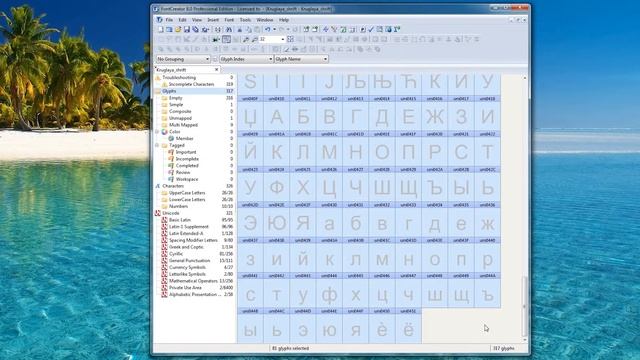The height and width of the screenshot is (360, 640).
Task: Select the Џ glyph cell
Action: tap(250, 116)
